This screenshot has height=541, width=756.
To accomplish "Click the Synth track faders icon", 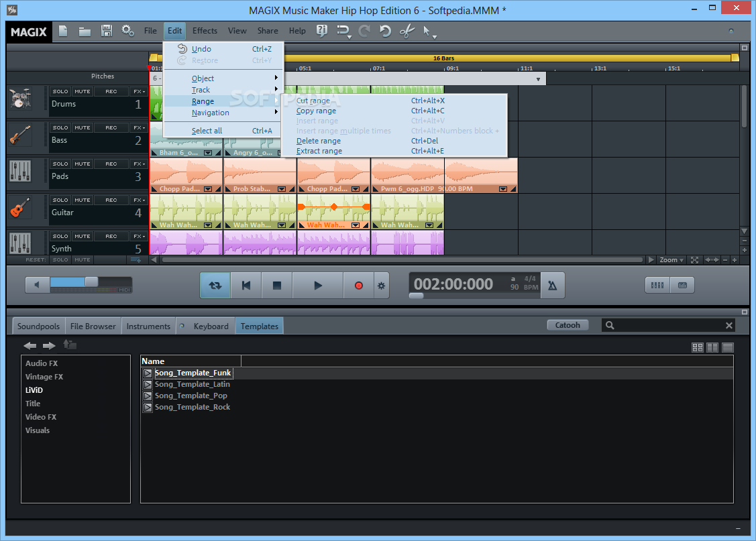I will pyautogui.click(x=20, y=243).
